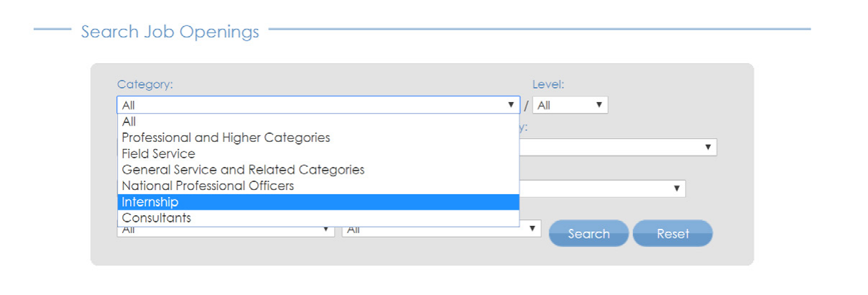Click the Reset button
868x295 pixels.
[x=673, y=233]
